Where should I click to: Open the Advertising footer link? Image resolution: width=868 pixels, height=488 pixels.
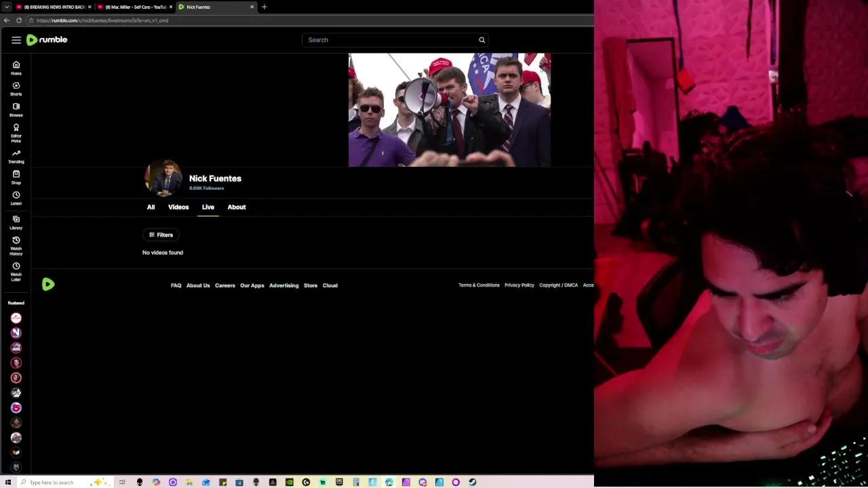(283, 285)
